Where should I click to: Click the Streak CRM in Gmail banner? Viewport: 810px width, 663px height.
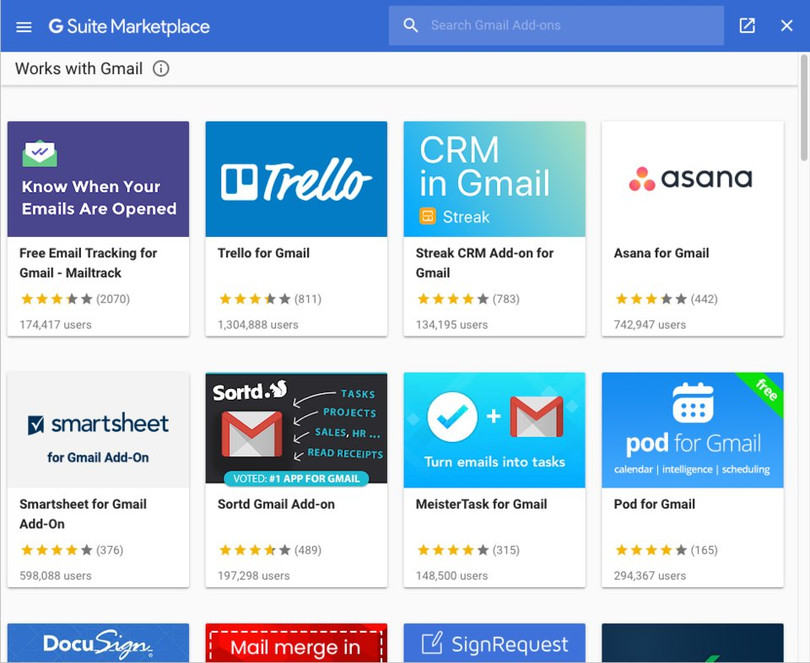(494, 179)
